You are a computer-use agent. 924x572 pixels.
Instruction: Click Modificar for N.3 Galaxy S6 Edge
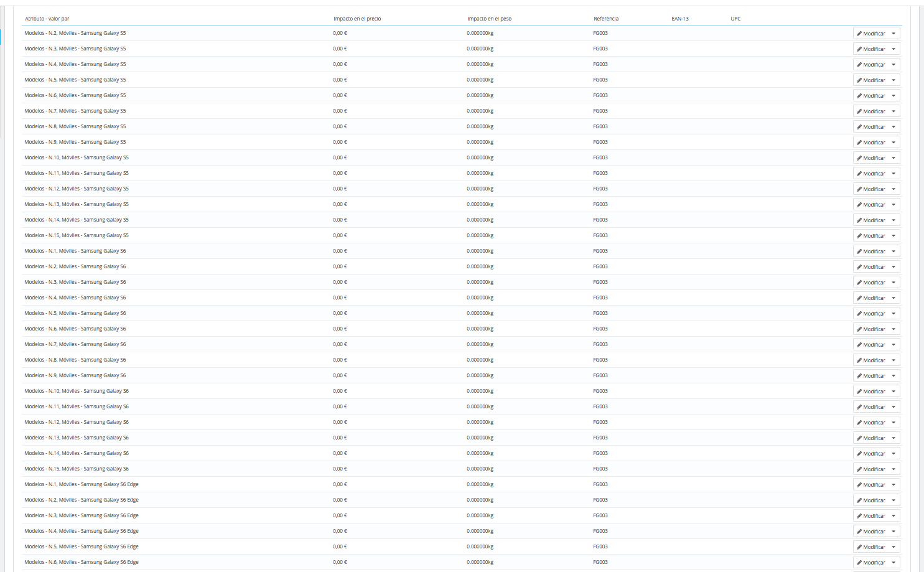tap(870, 516)
